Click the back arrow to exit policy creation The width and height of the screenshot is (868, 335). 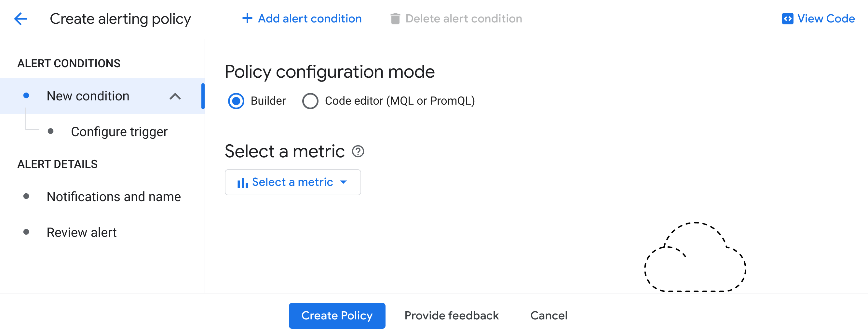point(21,19)
